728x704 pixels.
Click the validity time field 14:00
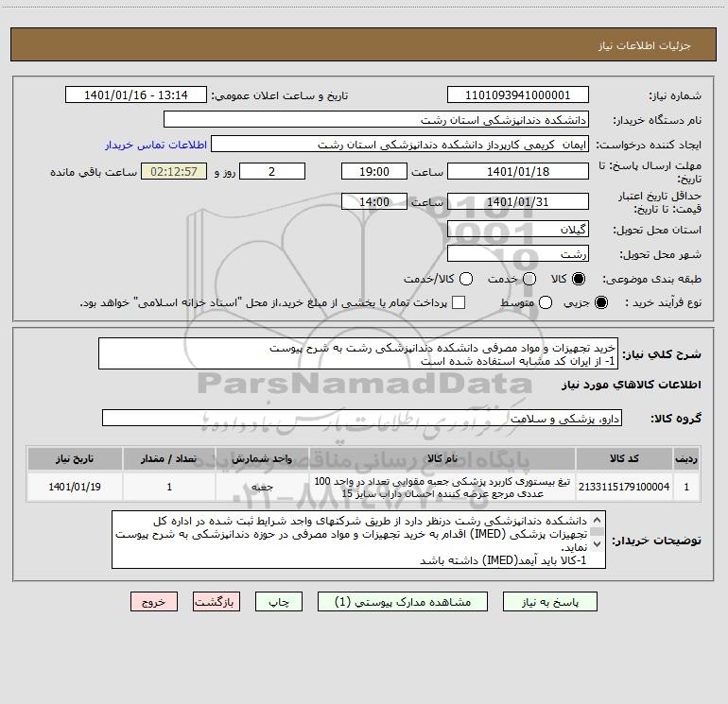point(374,201)
